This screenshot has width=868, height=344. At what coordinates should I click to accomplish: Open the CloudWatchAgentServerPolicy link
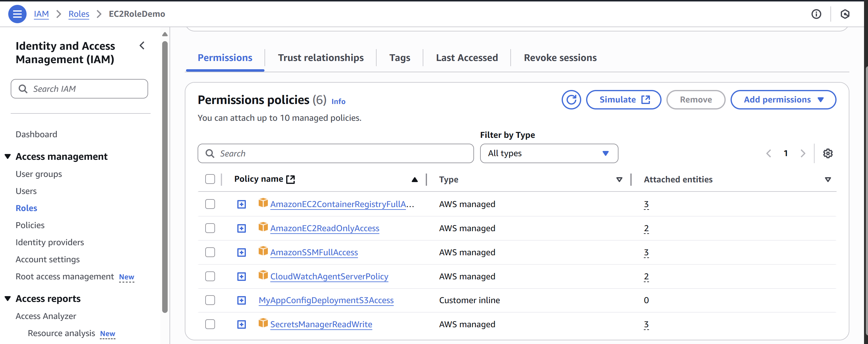click(x=329, y=276)
